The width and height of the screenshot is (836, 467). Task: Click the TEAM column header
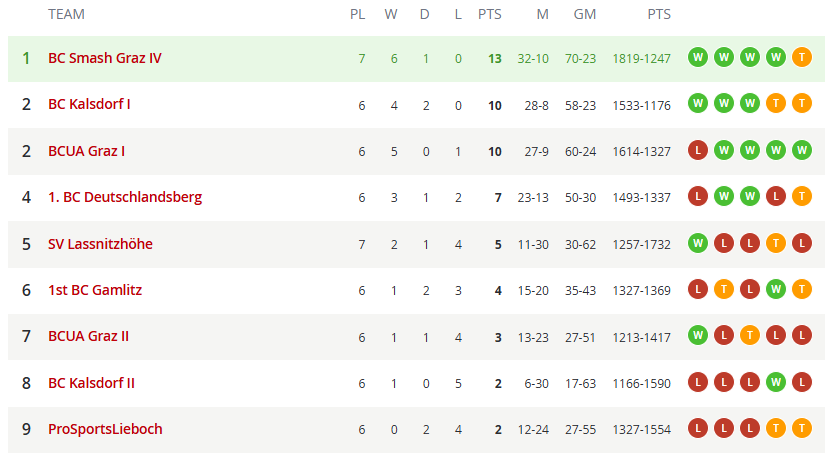coord(66,15)
